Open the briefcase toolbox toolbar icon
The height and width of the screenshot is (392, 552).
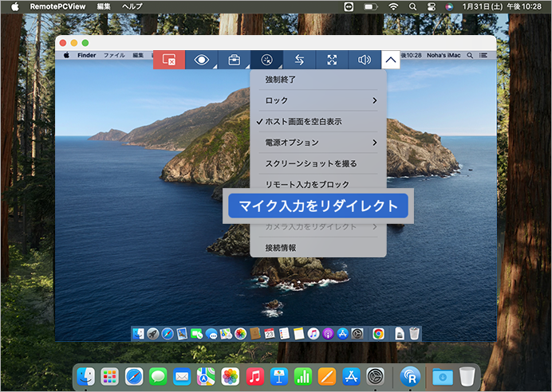pyautogui.click(x=234, y=60)
